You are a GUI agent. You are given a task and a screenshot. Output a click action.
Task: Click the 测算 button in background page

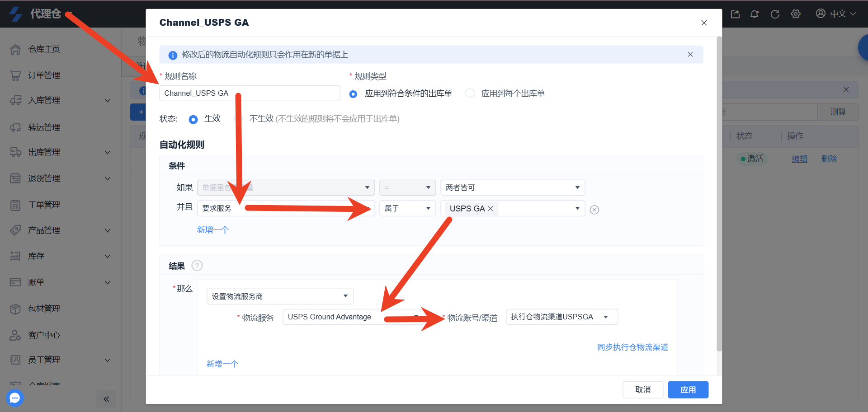click(838, 112)
